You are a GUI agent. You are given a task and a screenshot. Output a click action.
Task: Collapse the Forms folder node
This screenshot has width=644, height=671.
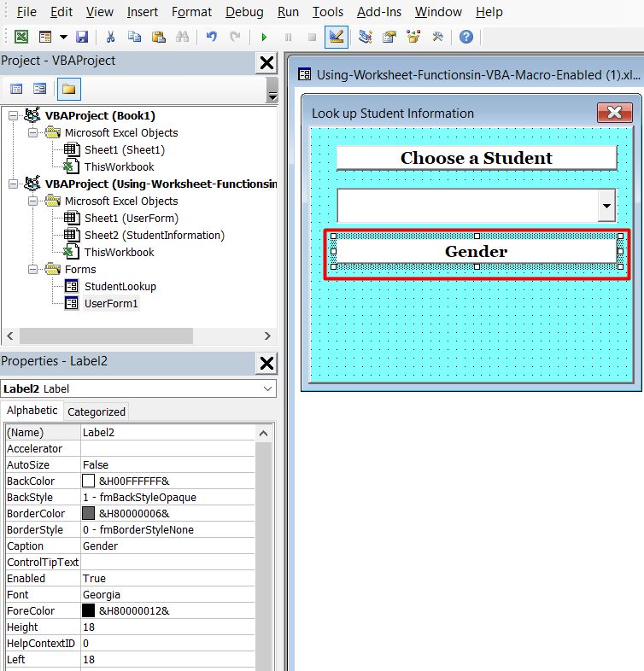[x=32, y=269]
